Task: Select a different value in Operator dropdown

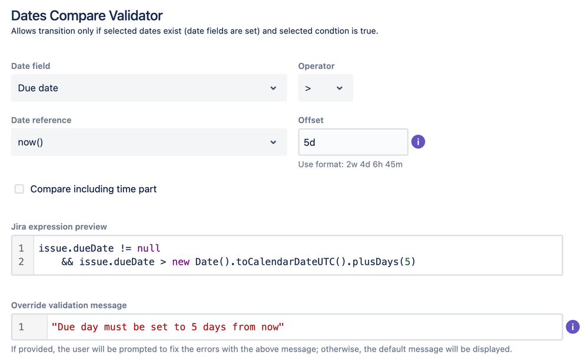Action: tap(325, 88)
